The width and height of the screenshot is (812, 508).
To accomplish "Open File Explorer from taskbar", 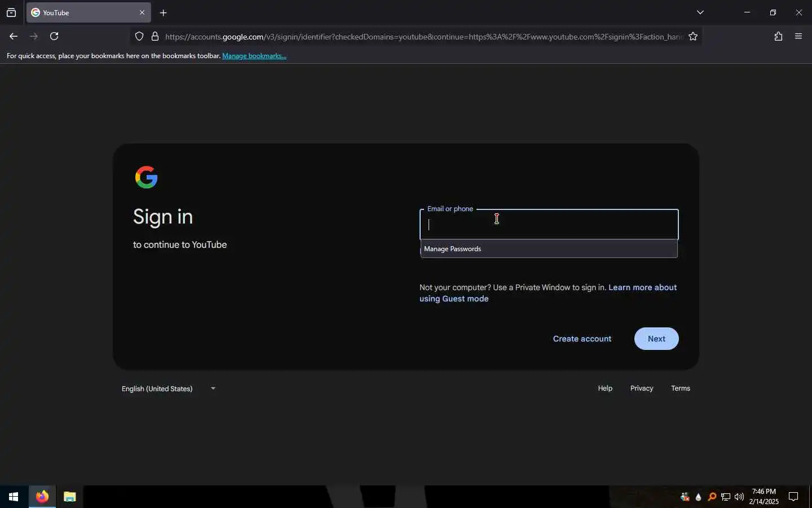I will click(x=69, y=497).
